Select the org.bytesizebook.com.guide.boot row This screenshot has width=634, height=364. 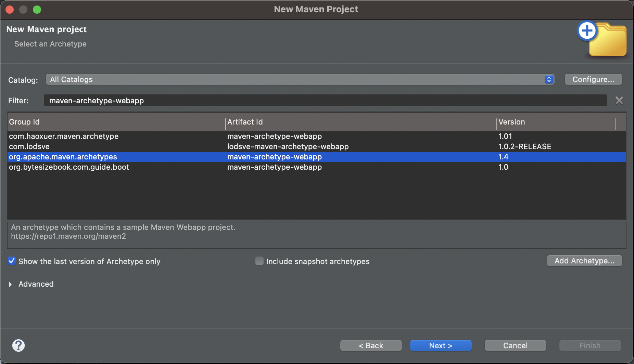pos(317,167)
